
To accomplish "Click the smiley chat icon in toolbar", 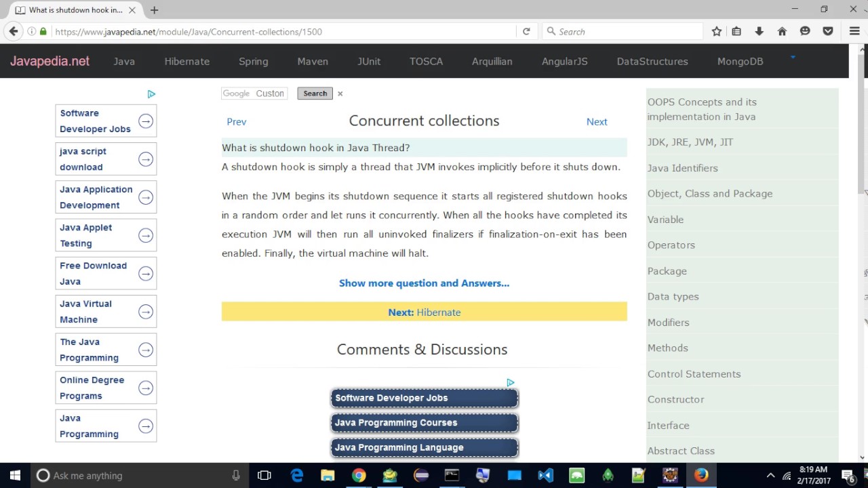I will 805,31.
